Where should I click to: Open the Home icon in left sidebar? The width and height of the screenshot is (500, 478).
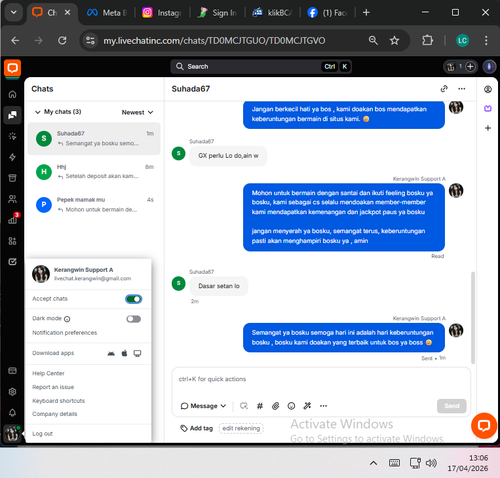pos(12,94)
